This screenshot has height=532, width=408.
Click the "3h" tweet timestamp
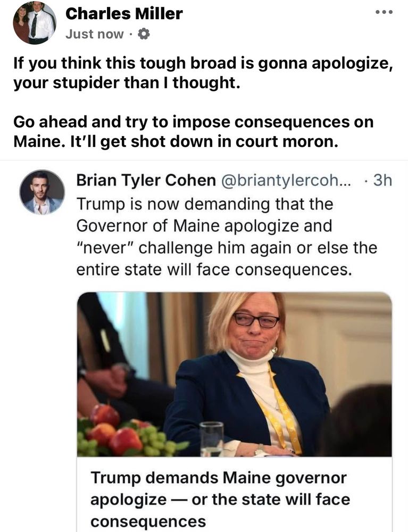382,180
